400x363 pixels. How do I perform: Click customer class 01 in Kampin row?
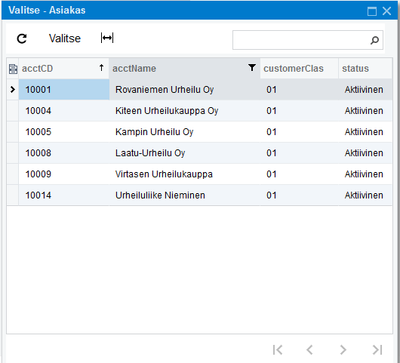tap(271, 132)
